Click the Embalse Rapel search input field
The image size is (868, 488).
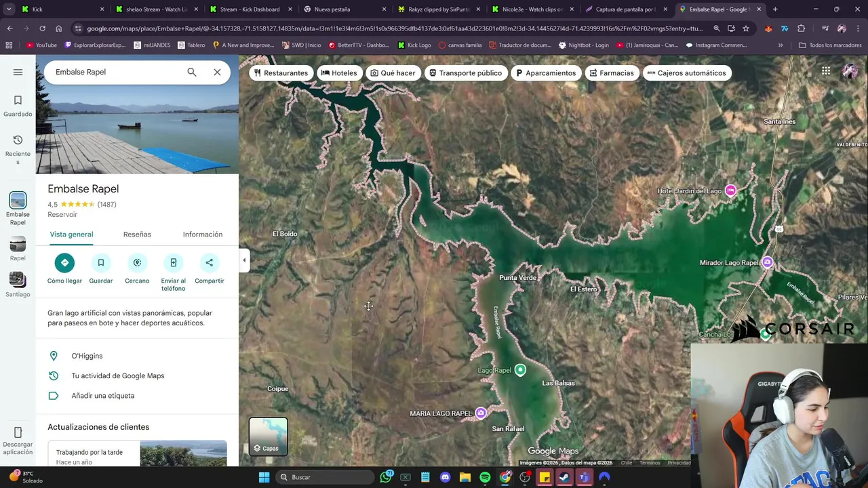115,72
